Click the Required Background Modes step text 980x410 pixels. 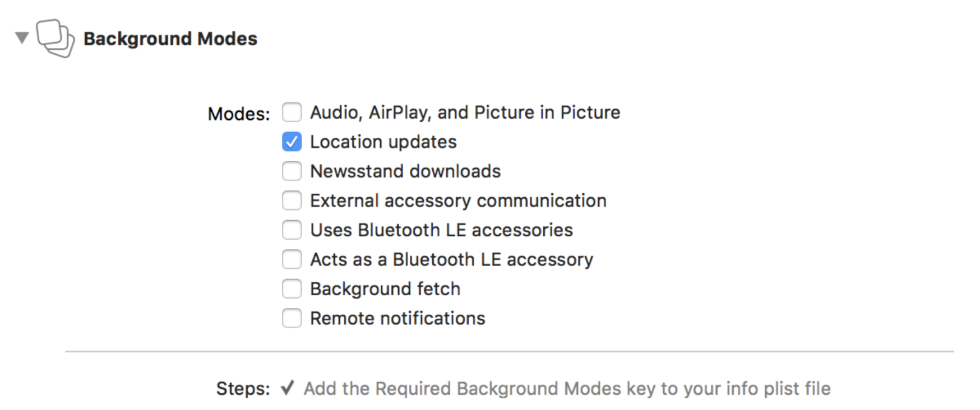(x=566, y=388)
